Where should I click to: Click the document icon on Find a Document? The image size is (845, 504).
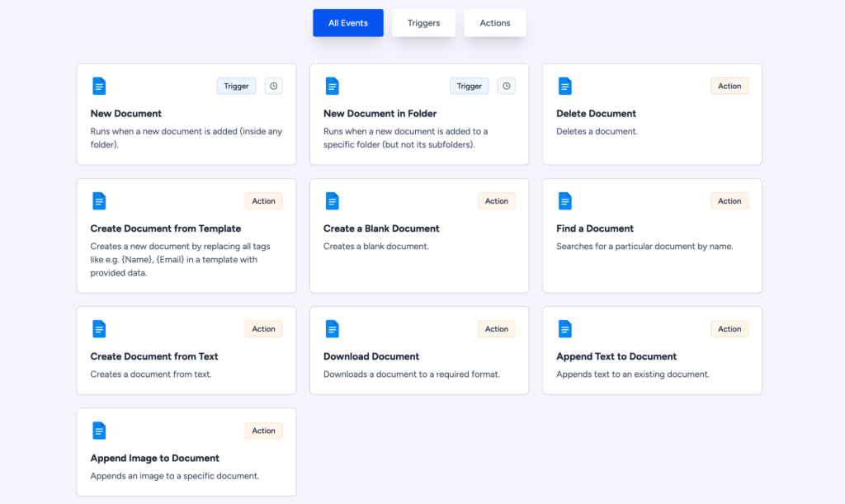(565, 200)
